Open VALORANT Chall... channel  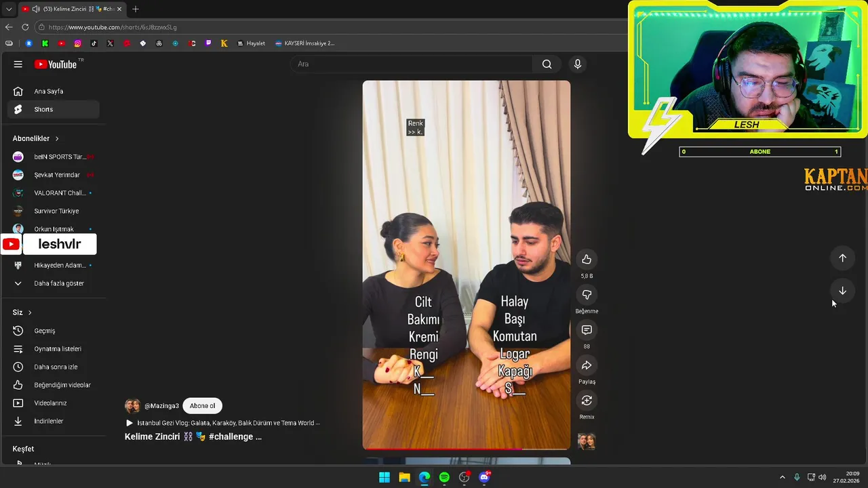coord(54,193)
